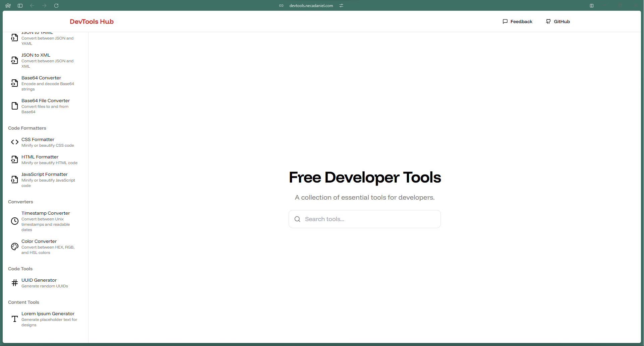Image resolution: width=644 pixels, height=346 pixels.
Task: Open the JavaScript Formatter tool
Action: 45,180
